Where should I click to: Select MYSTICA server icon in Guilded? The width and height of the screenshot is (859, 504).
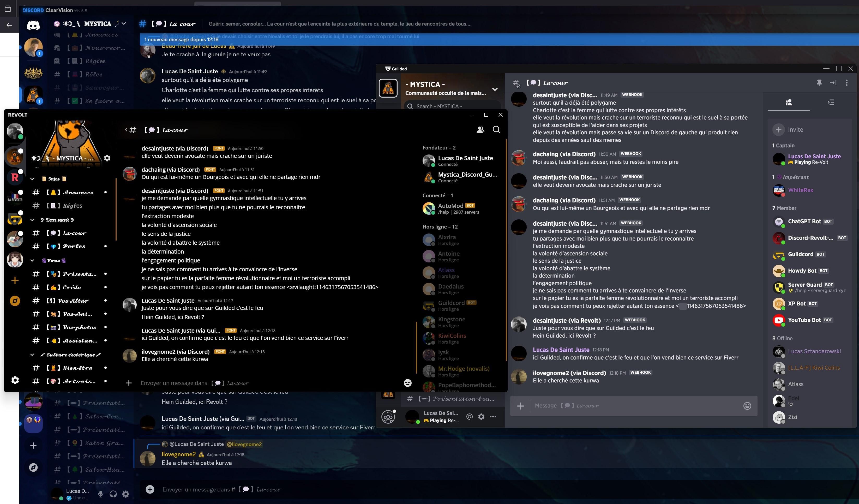tap(388, 88)
